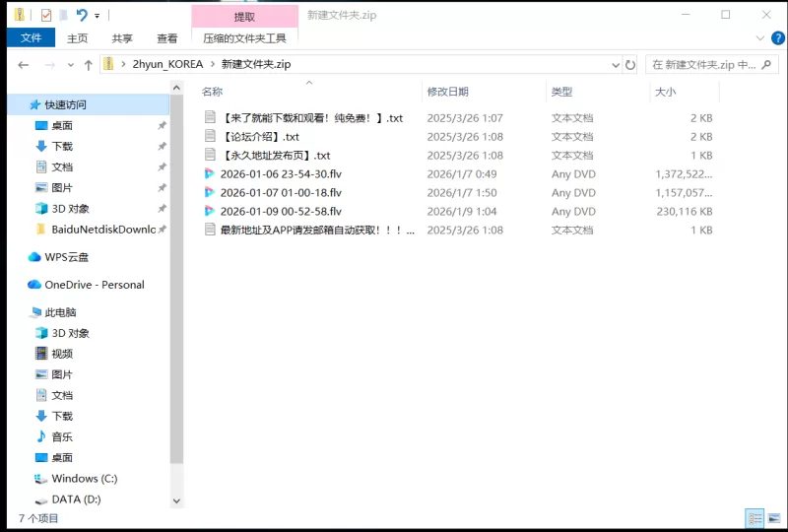Click the search magnifier icon

click(x=766, y=64)
